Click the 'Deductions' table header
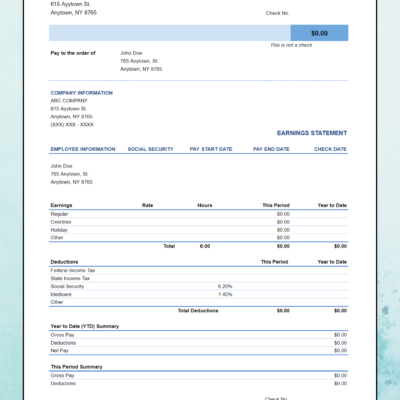400x400 pixels. 64,262
